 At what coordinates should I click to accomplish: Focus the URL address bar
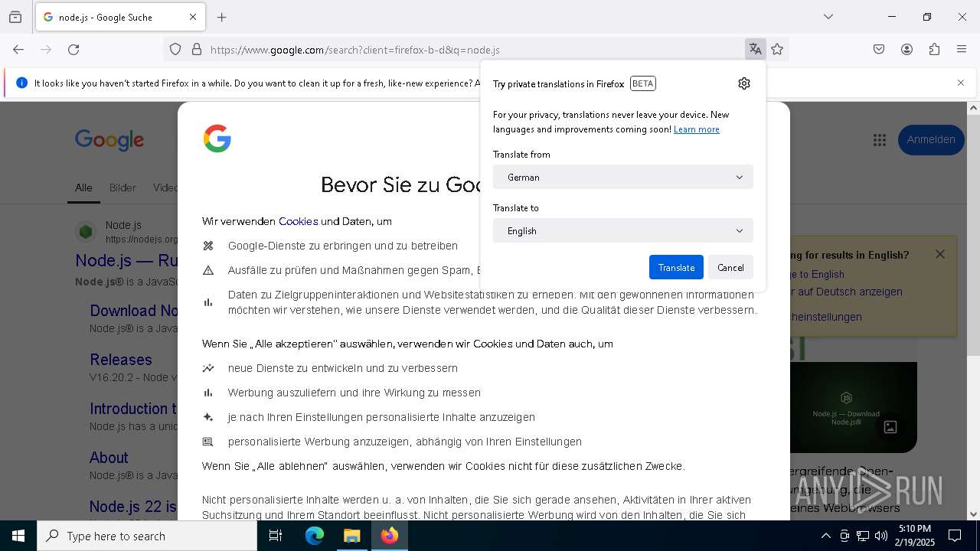coord(475,50)
